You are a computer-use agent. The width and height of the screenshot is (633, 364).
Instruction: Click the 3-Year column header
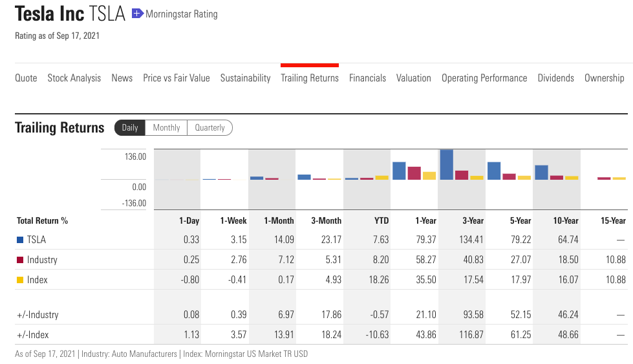(x=473, y=220)
